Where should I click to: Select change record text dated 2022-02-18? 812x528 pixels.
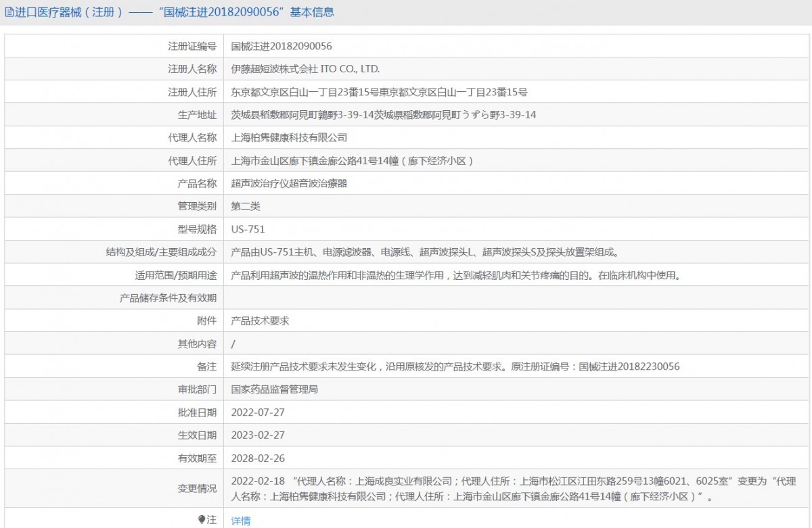[x=514, y=489]
